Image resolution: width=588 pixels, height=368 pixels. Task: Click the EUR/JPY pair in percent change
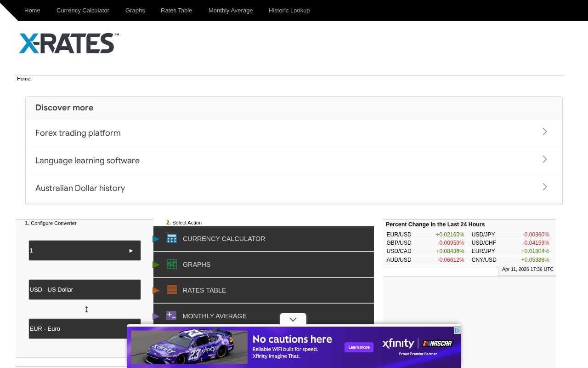tap(483, 251)
